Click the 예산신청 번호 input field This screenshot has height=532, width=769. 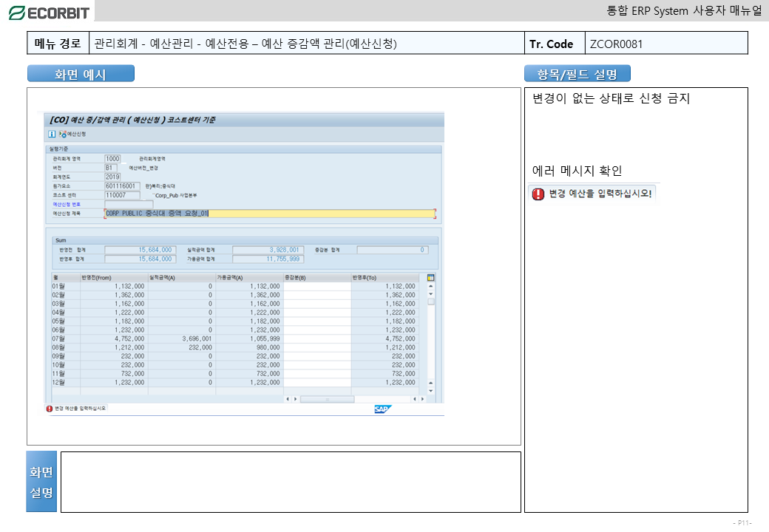[x=129, y=204]
